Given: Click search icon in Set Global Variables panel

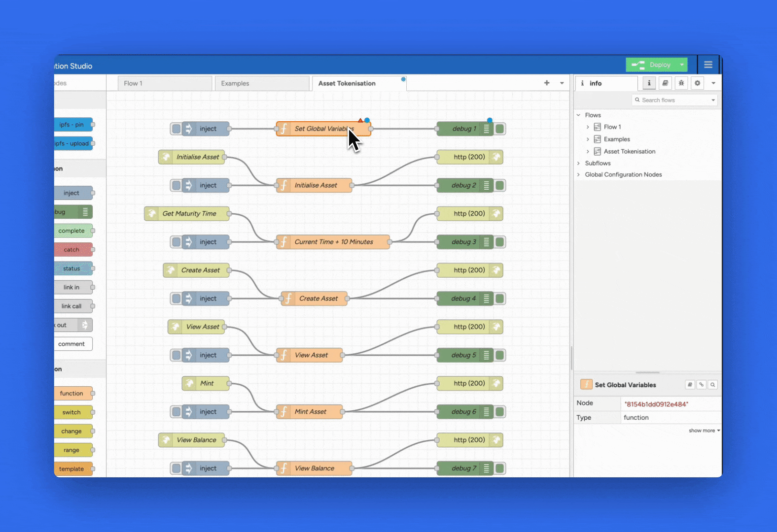Looking at the screenshot, I should pos(712,385).
